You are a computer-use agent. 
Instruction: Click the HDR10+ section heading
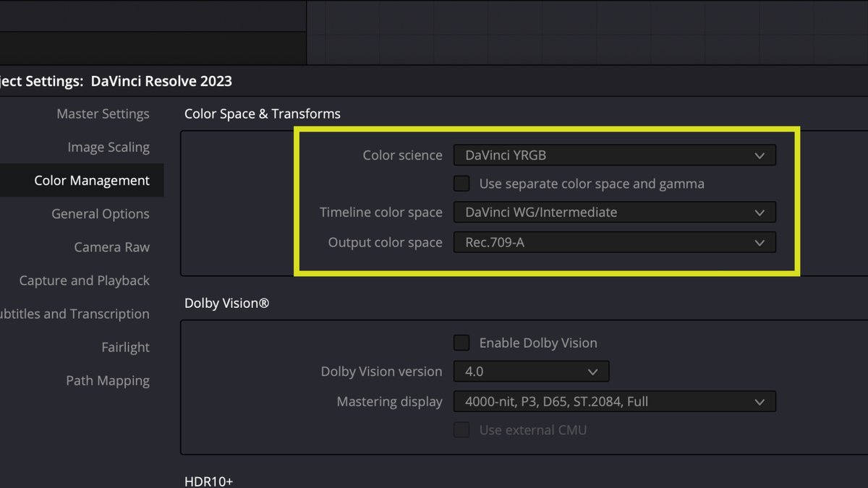[209, 481]
